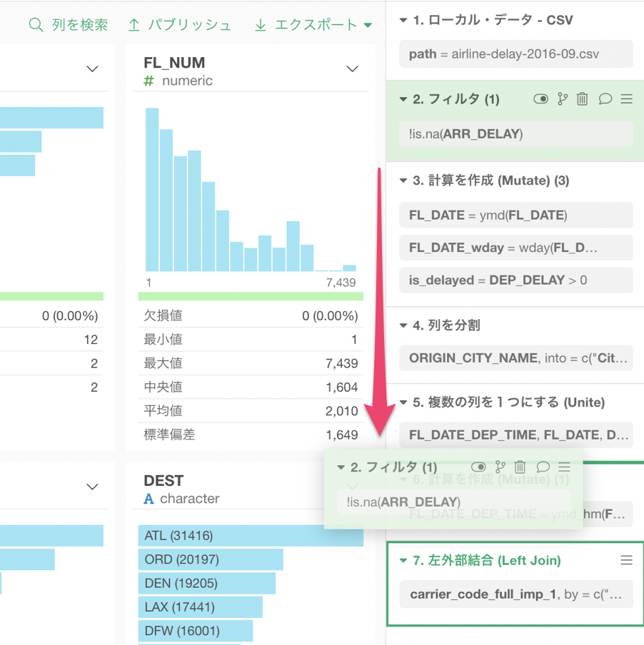Collapse step 5 Unite step
The image size is (644, 645).
tap(403, 402)
